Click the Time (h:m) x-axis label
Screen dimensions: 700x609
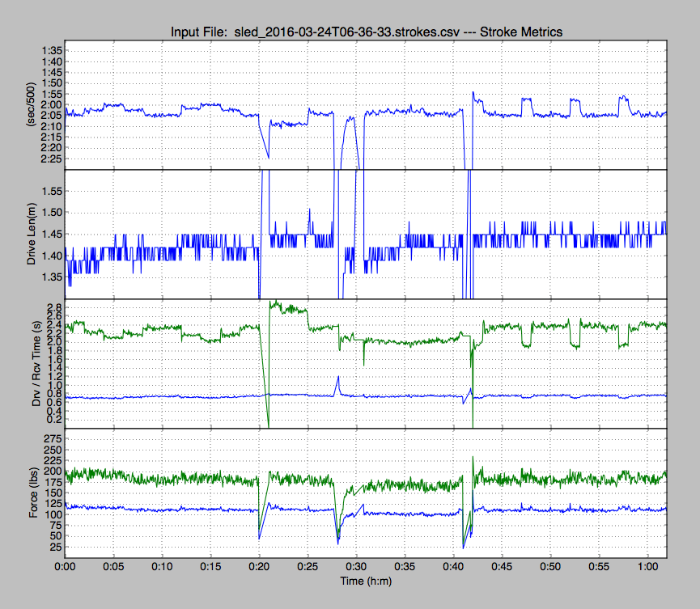click(x=367, y=583)
